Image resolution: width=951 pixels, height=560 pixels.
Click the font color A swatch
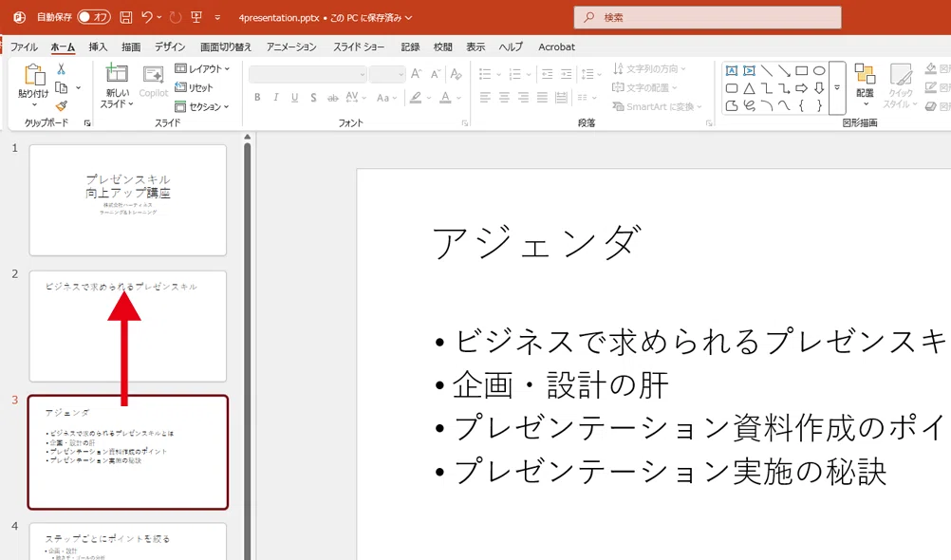(x=445, y=97)
